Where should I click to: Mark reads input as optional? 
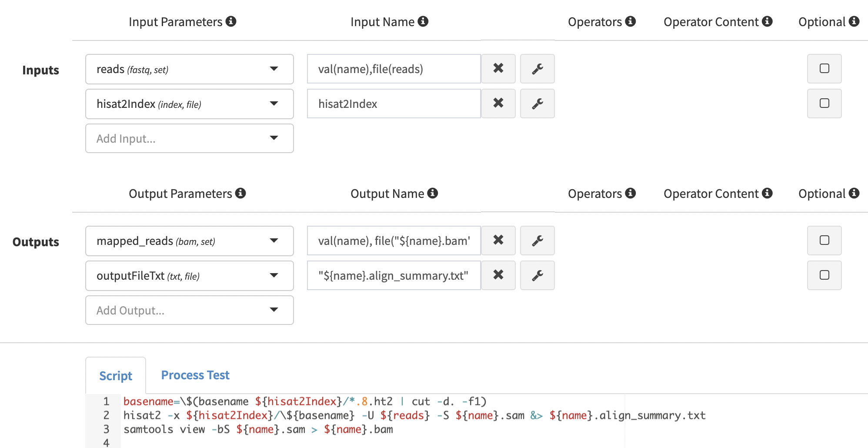coord(825,68)
